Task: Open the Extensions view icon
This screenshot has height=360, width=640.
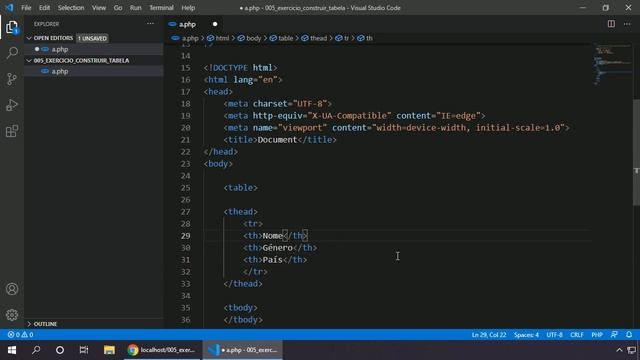Action: (12, 131)
